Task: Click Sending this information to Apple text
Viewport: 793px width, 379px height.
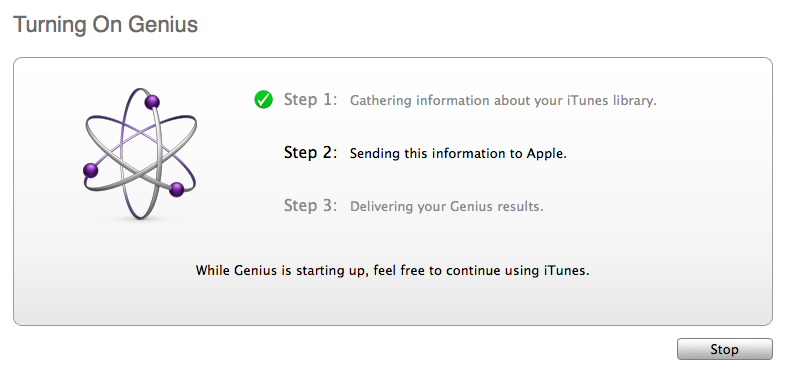Action: point(458,154)
